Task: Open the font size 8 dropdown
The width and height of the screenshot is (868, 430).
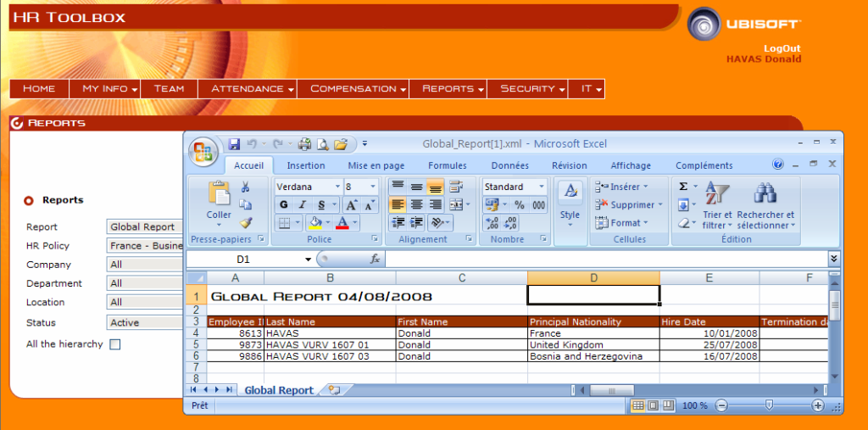Action: tap(373, 187)
